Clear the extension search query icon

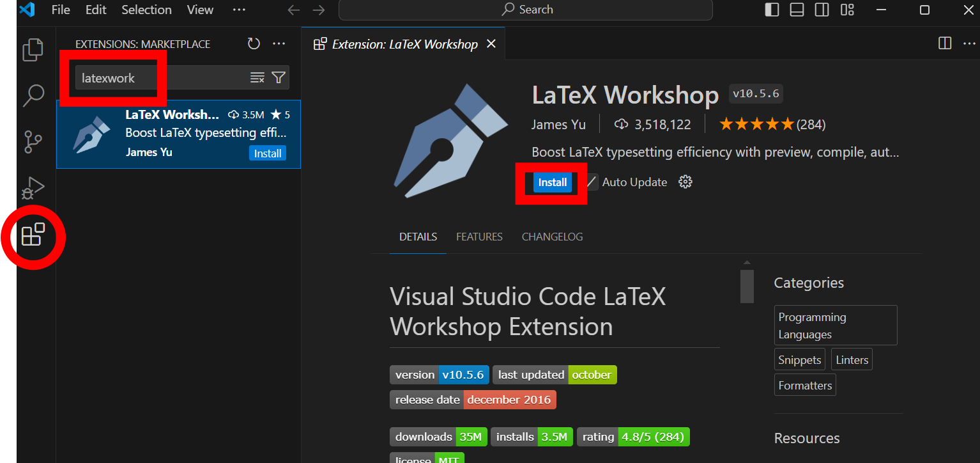tap(257, 77)
